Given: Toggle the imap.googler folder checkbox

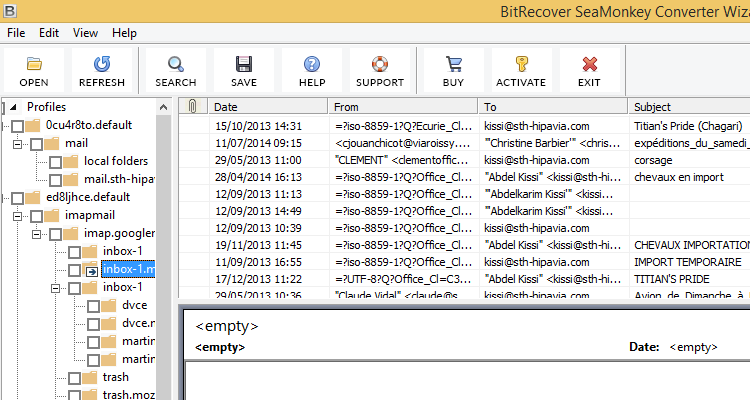Looking at the screenshot, I should pyautogui.click(x=55, y=234).
